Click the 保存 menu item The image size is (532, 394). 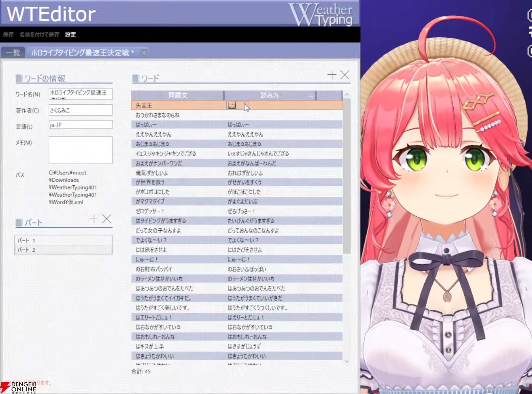click(8, 35)
